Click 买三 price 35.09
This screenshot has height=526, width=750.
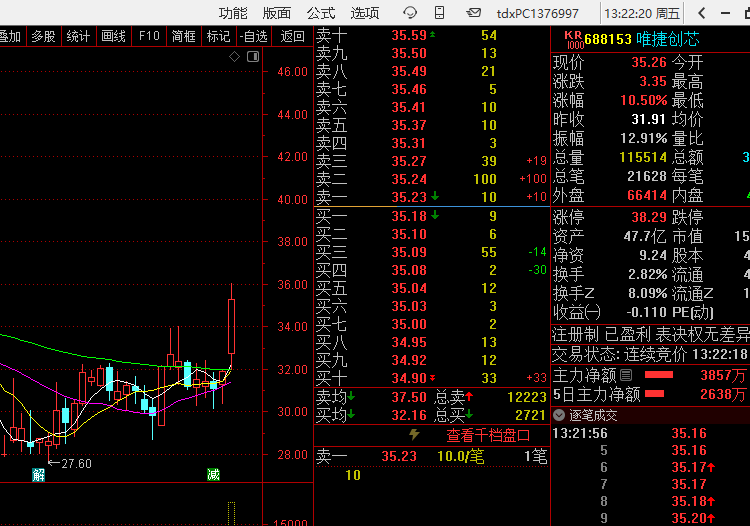pos(409,252)
